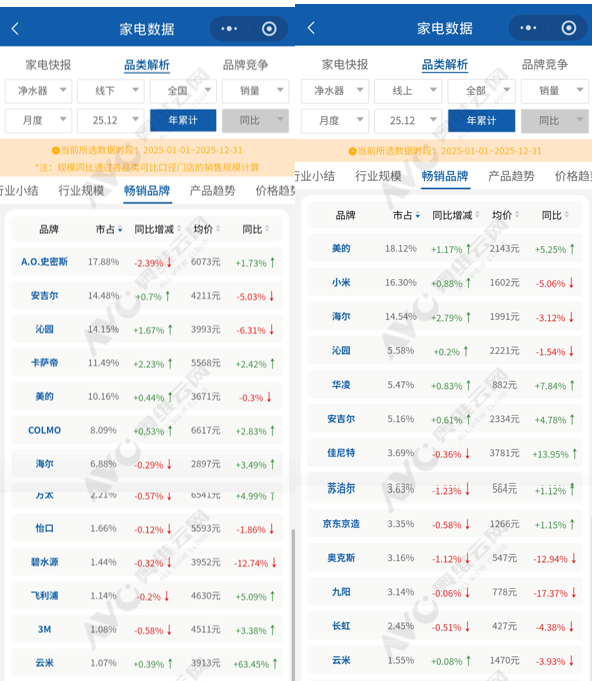The image size is (592, 681).
Task: Close mini program via left panel target icon
Action: click(x=269, y=29)
